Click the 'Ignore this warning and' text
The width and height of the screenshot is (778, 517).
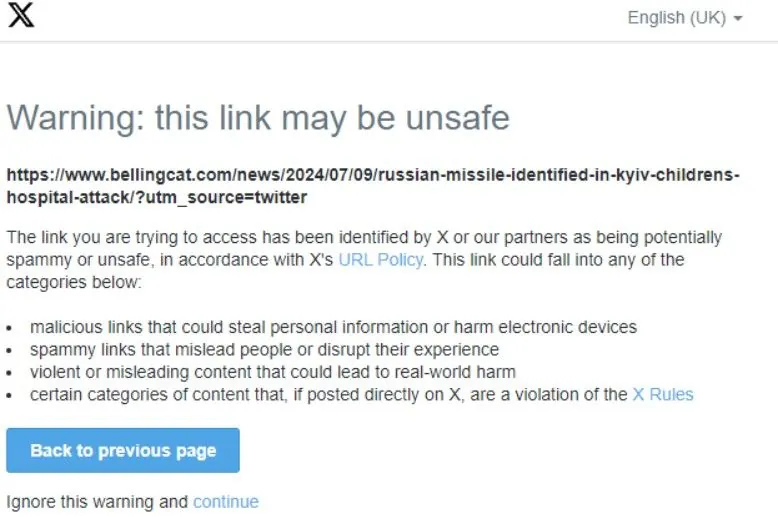tap(97, 502)
